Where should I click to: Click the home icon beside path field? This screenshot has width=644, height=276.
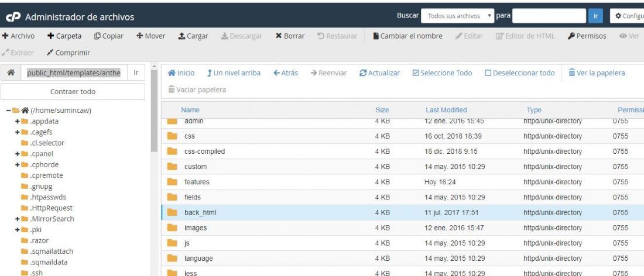click(x=11, y=73)
